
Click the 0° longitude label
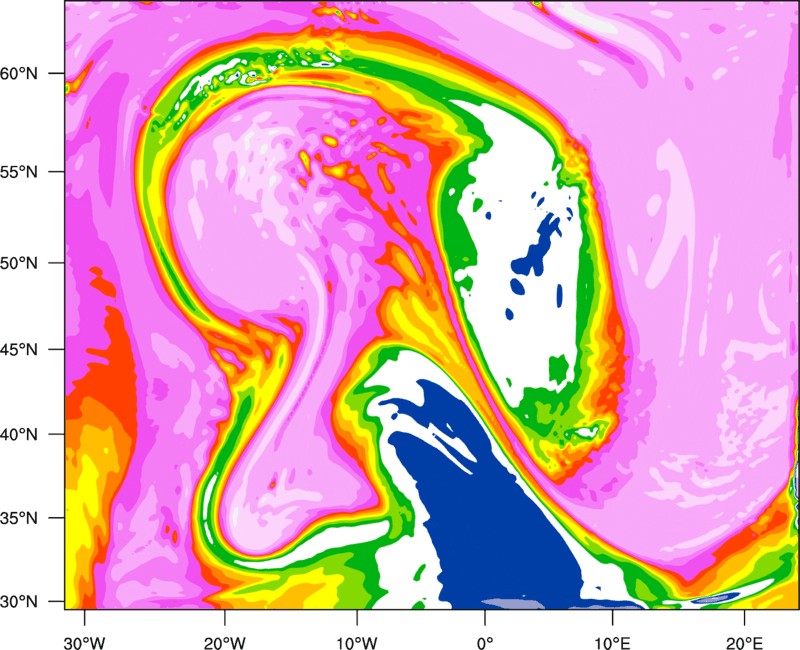click(x=485, y=643)
